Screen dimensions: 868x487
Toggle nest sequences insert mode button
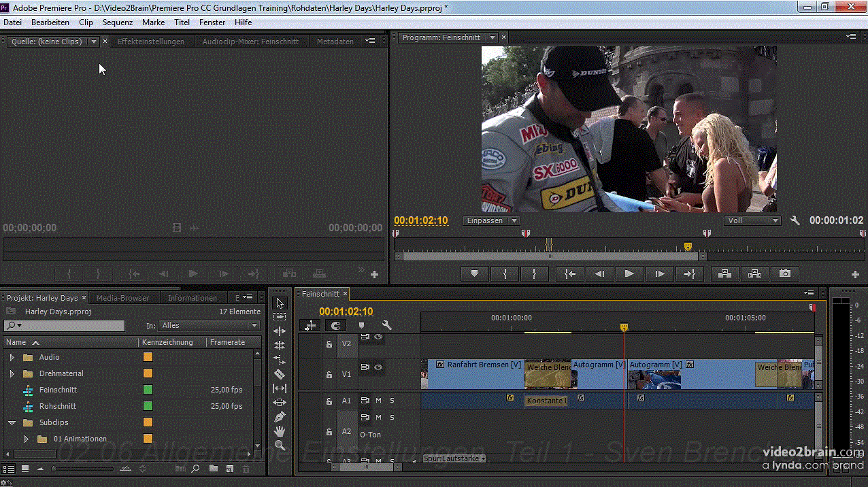[x=310, y=326]
